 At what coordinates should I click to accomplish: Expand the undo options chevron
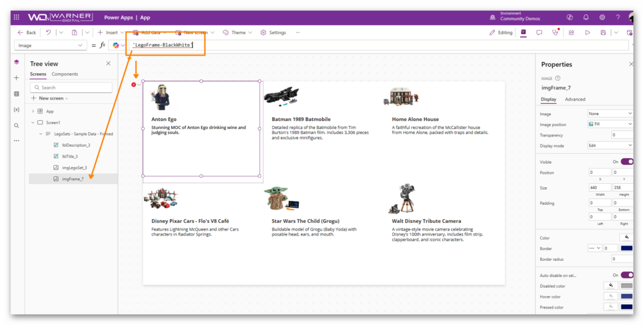pos(61,33)
